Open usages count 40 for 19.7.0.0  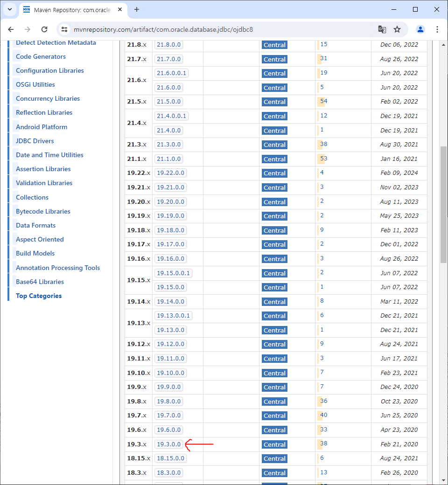323,415
